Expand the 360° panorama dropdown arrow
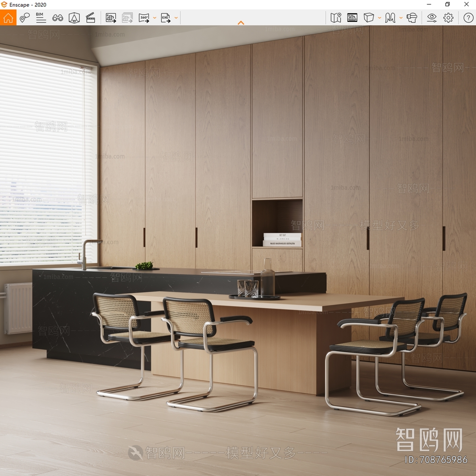 [x=155, y=18]
